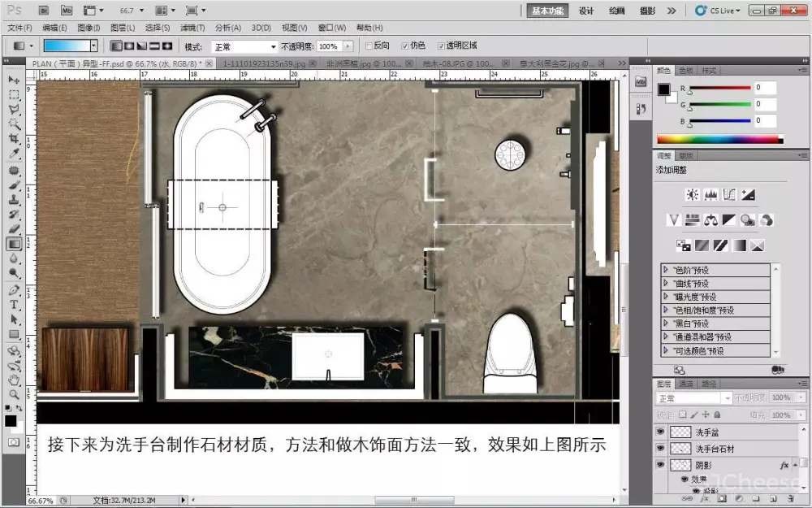Click the 基本功能 workspace button

[550, 11]
